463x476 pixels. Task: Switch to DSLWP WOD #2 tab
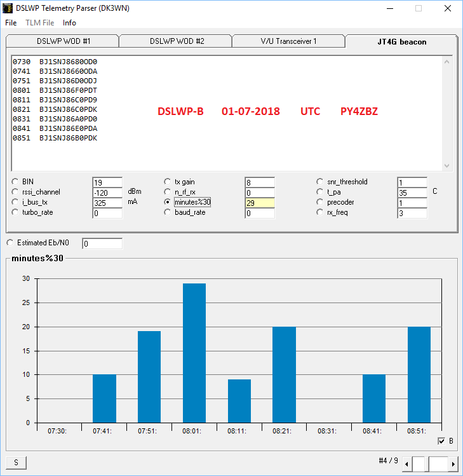(177, 41)
